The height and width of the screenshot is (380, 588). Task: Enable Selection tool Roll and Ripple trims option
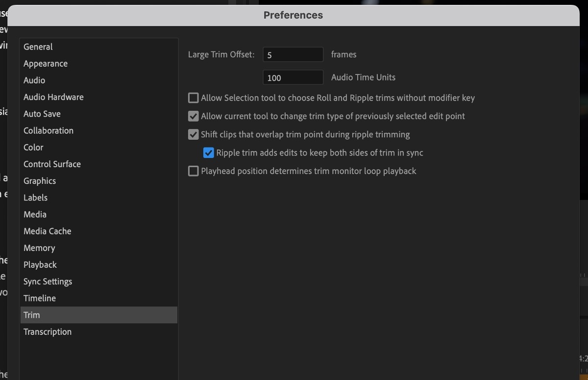tap(193, 98)
